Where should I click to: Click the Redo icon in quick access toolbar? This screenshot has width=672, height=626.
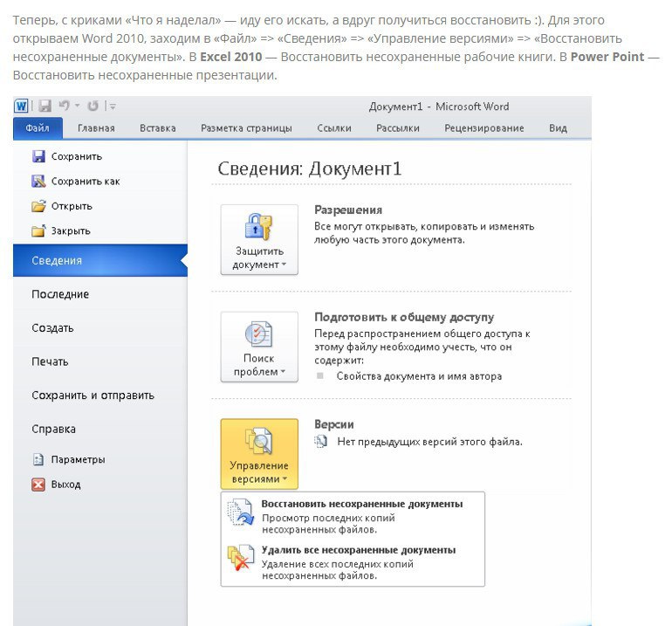93,106
